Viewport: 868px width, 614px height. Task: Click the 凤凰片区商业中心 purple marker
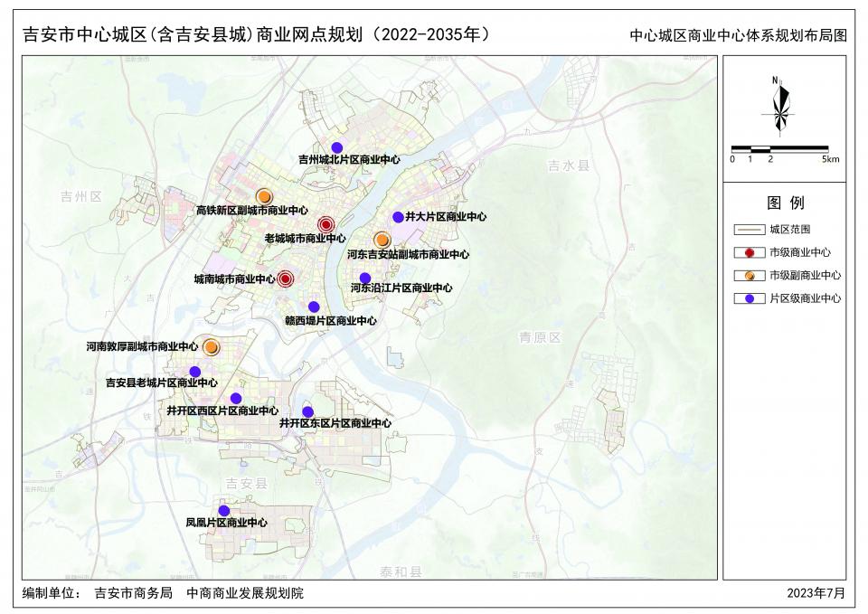click(x=223, y=511)
